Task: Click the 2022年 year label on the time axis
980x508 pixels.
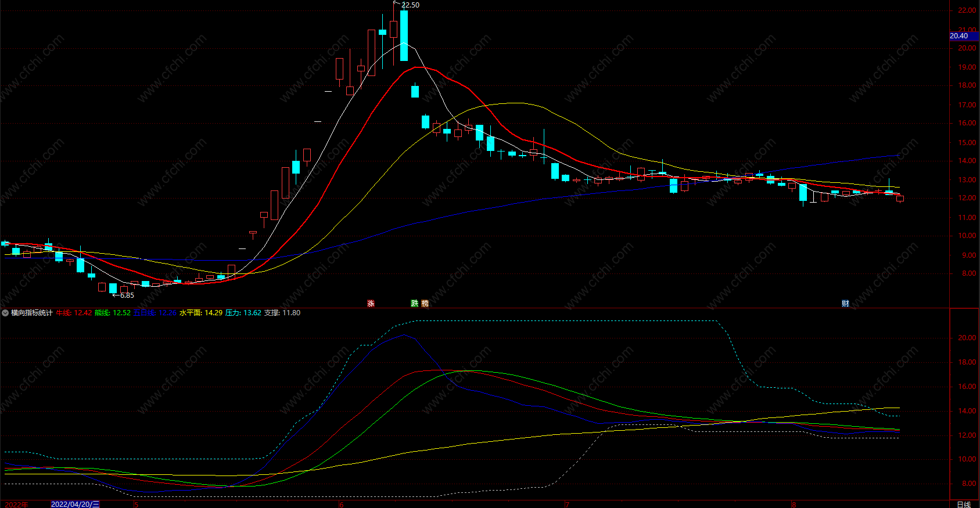Action: (16, 505)
